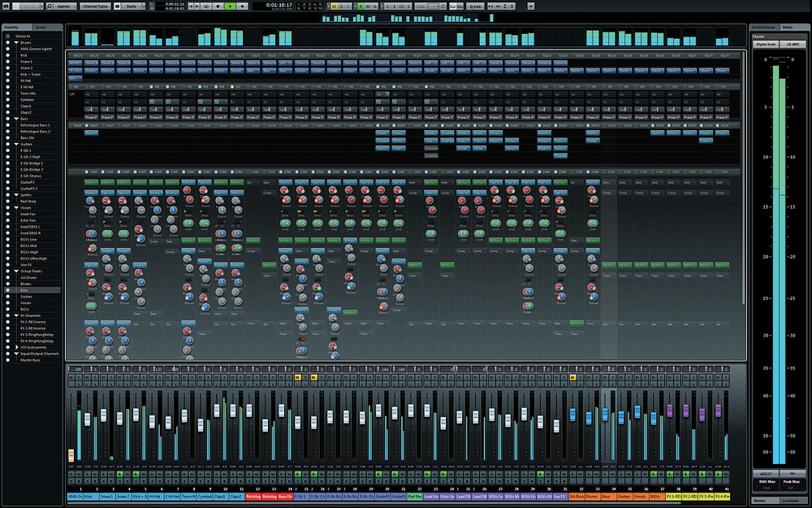Image resolution: width=812 pixels, height=508 pixels.
Task: Click the Record transport button
Action: 241,7
